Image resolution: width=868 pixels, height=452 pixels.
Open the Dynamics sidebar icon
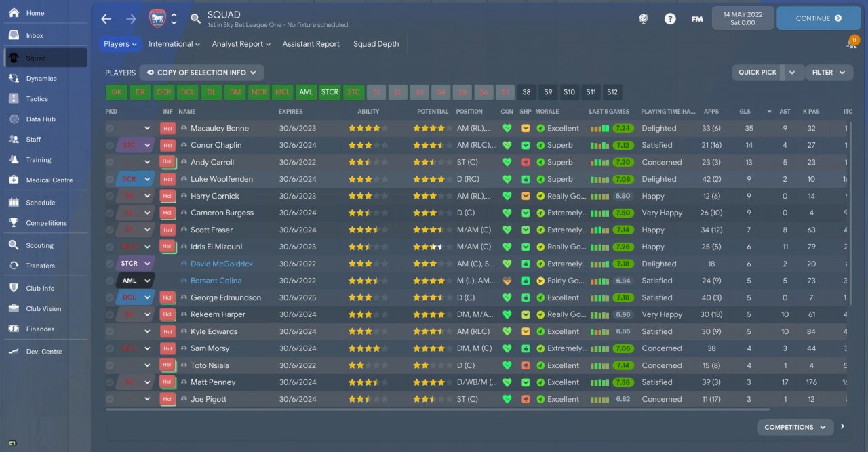coord(14,79)
